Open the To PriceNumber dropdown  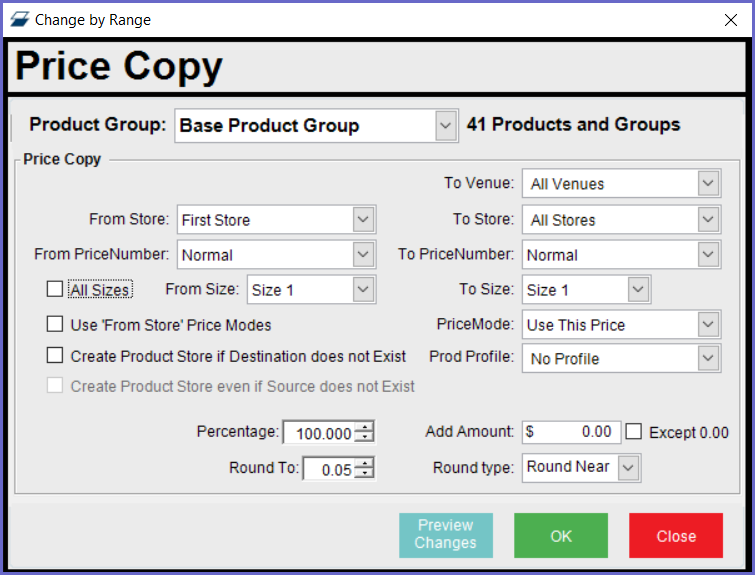coord(708,255)
